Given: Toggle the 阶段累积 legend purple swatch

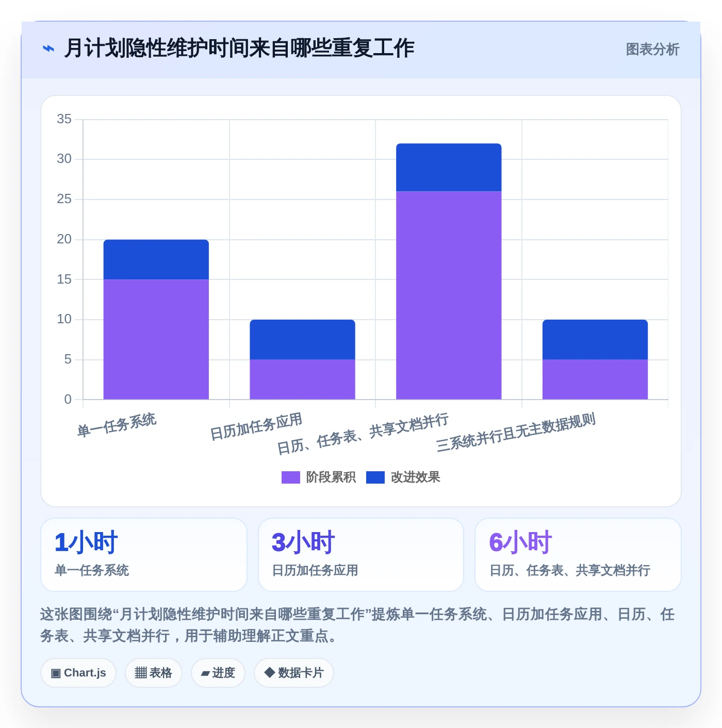Looking at the screenshot, I should (x=290, y=477).
